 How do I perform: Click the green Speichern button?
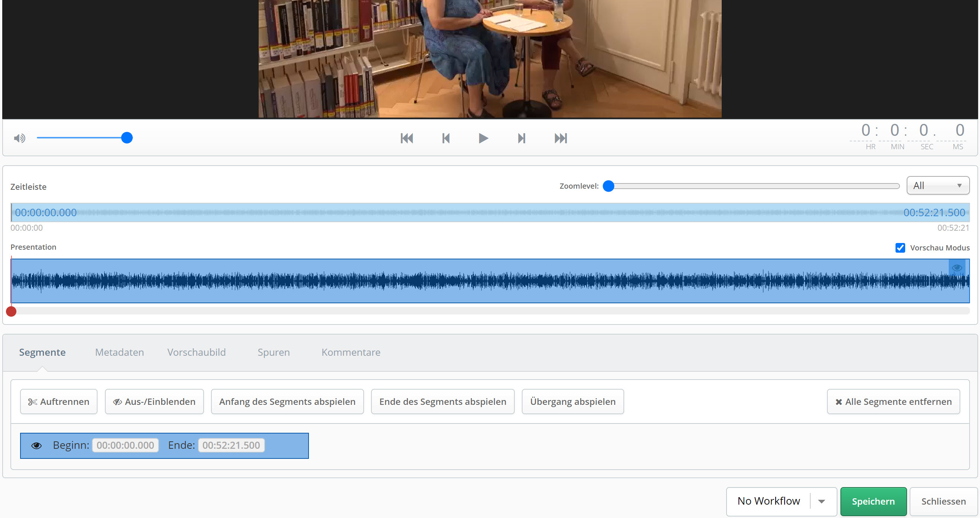point(873,501)
